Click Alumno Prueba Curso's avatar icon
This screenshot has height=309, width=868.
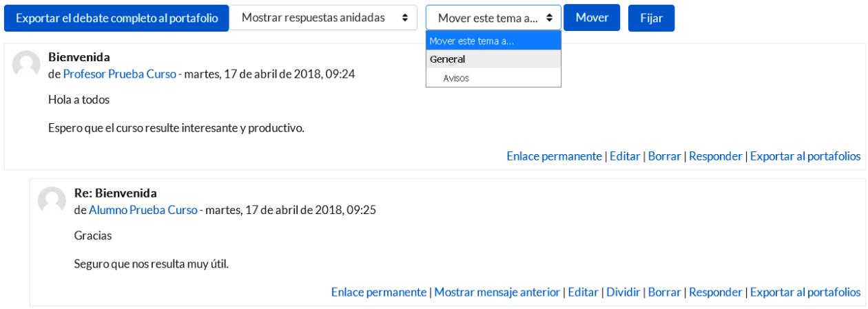tap(51, 199)
